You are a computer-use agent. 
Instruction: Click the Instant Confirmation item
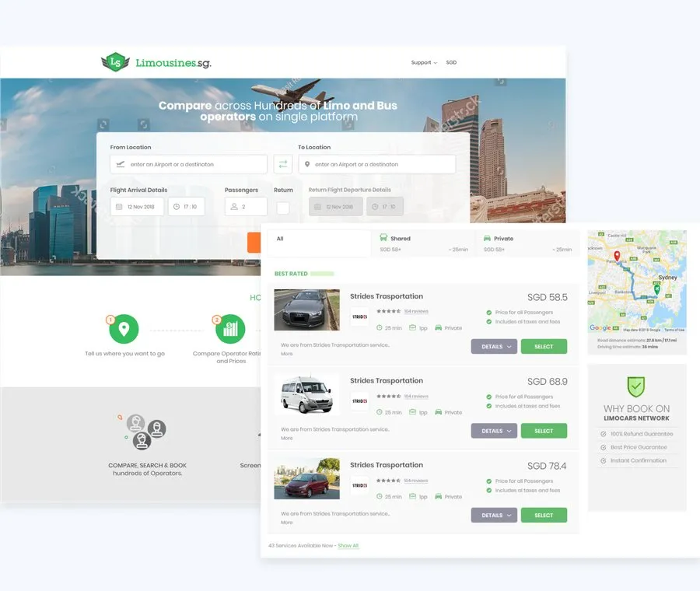[633, 460]
